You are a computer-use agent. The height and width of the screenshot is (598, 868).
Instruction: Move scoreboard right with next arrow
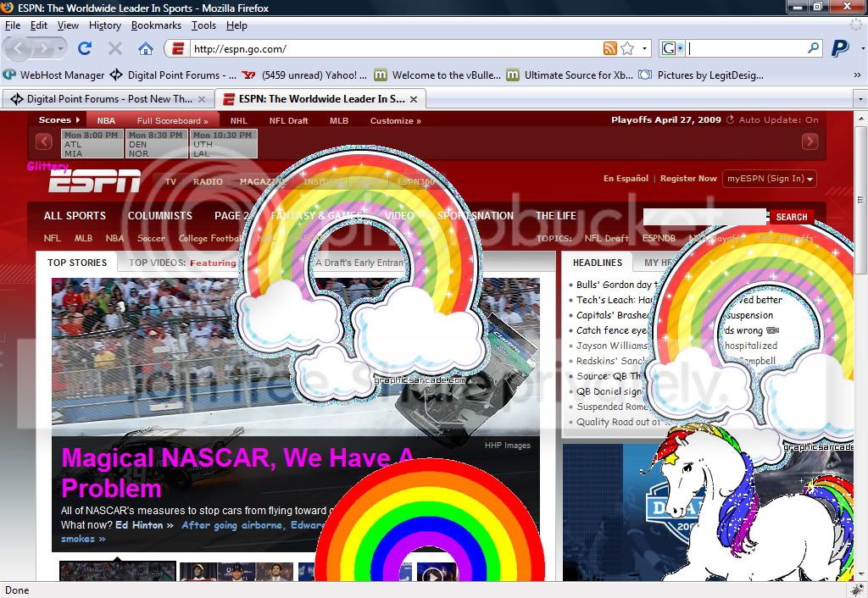coord(810,141)
